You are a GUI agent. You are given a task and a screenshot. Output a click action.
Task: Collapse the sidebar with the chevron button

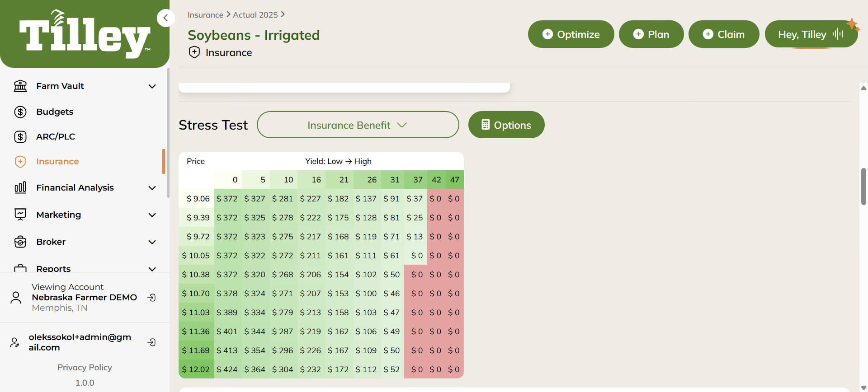point(165,18)
